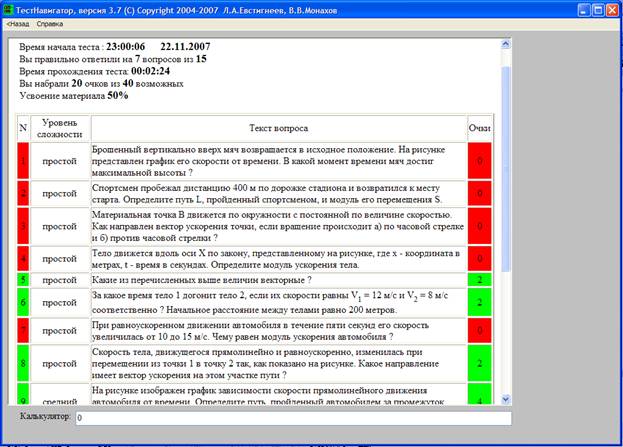The width and height of the screenshot is (623, 447).
Task: Click green number cell of question 6
Action: tap(23, 302)
